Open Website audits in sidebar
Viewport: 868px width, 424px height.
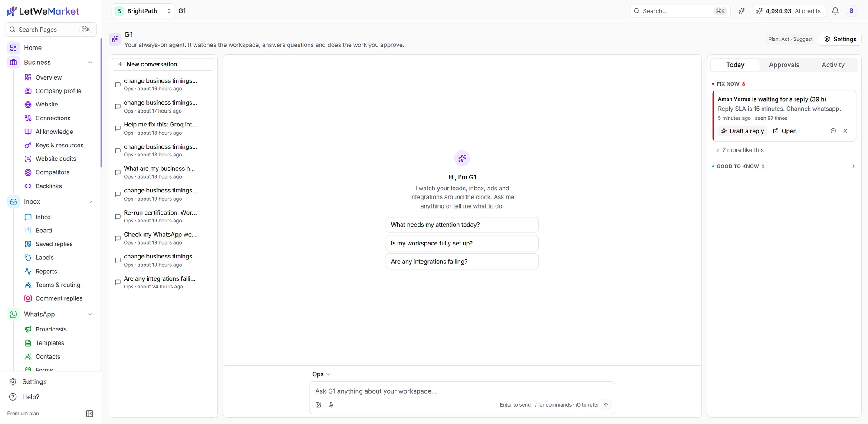point(56,159)
